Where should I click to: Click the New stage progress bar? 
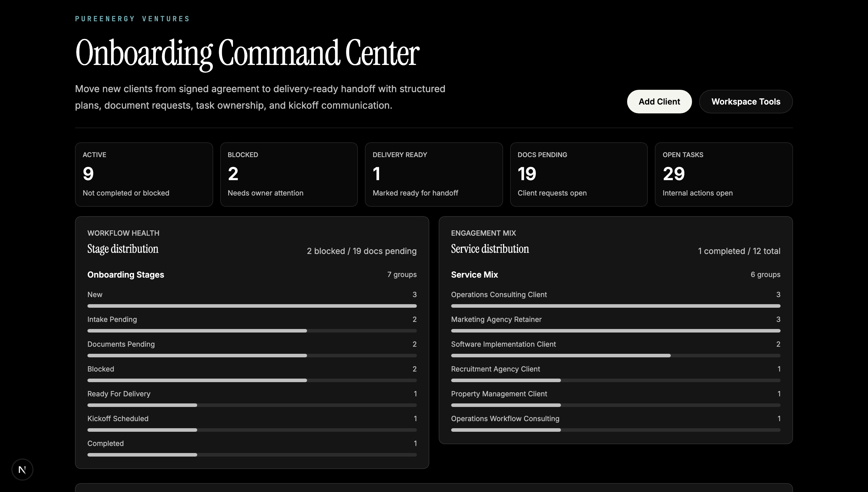point(252,306)
